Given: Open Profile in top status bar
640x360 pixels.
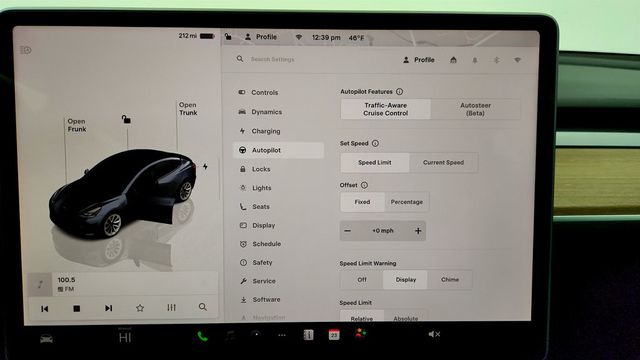Looking at the screenshot, I should (x=261, y=37).
